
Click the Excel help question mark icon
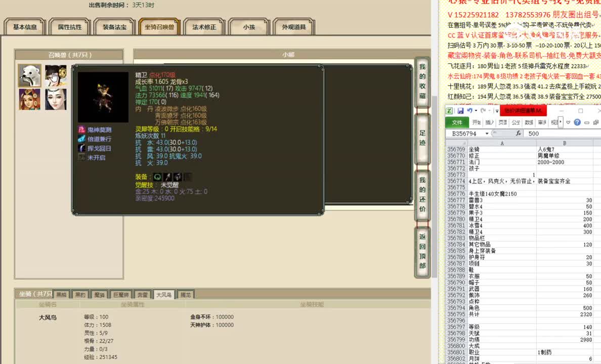(578, 121)
